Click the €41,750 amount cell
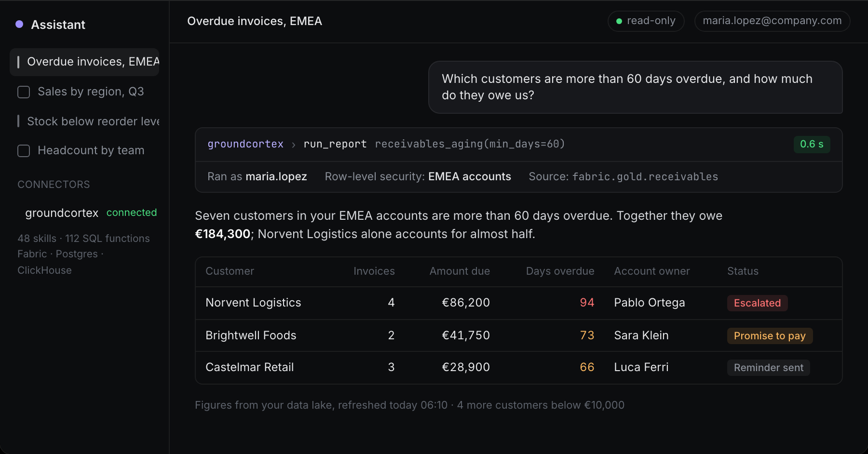The image size is (868, 454). tap(466, 335)
